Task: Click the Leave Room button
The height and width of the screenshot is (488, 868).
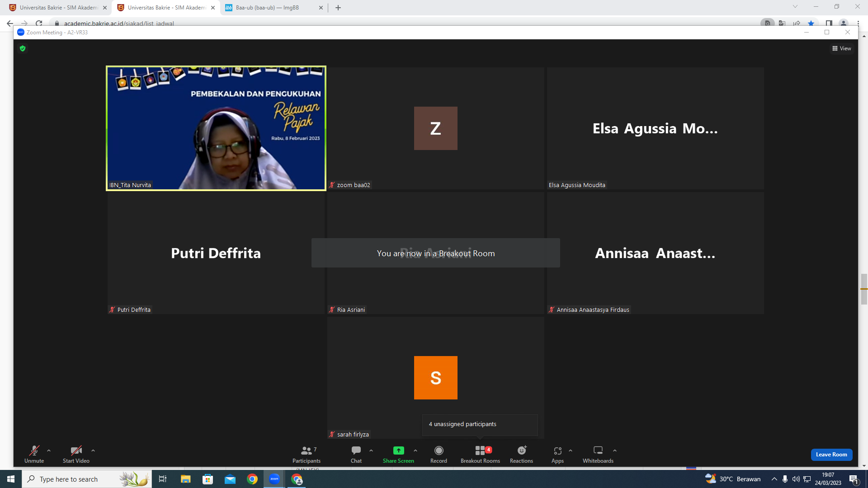Action: [831, 455]
